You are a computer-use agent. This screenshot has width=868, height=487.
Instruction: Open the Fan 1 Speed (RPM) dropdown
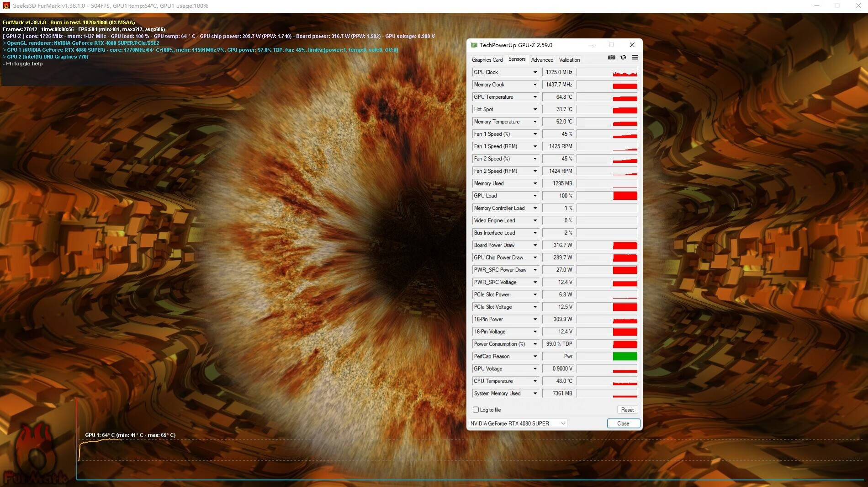535,146
